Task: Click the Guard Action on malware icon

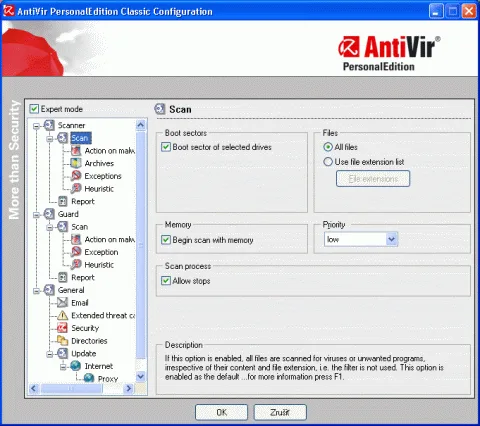Action: coord(76,239)
